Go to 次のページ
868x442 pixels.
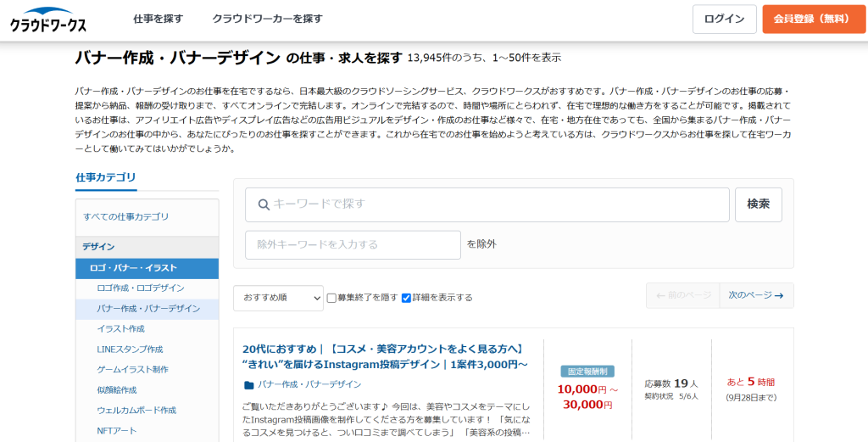pos(756,296)
